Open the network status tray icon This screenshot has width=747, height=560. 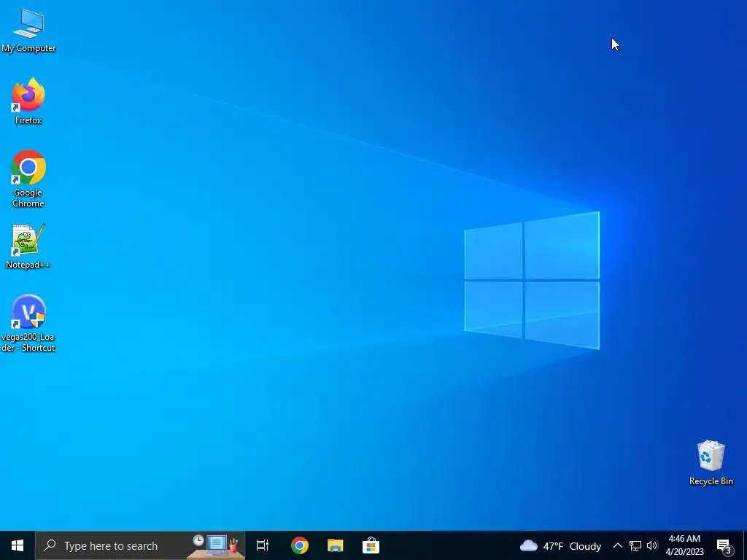click(635, 545)
